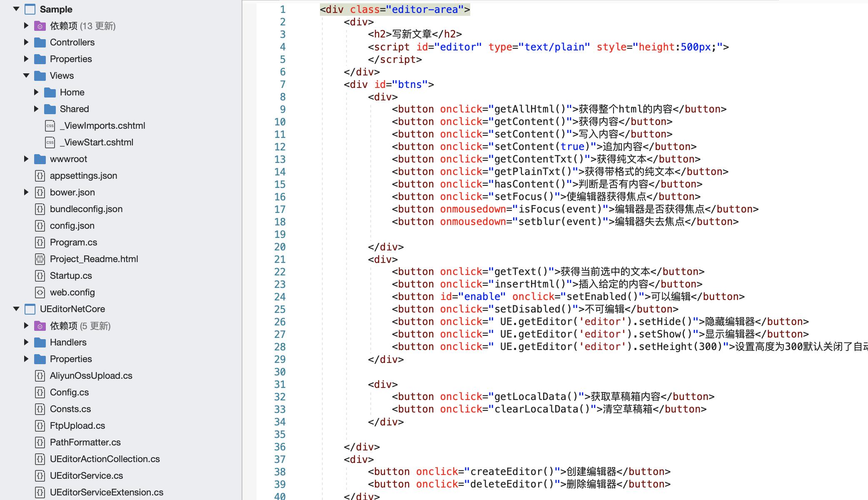The image size is (868, 500).
Task: Click the config.json file icon
Action: pyautogui.click(x=40, y=226)
